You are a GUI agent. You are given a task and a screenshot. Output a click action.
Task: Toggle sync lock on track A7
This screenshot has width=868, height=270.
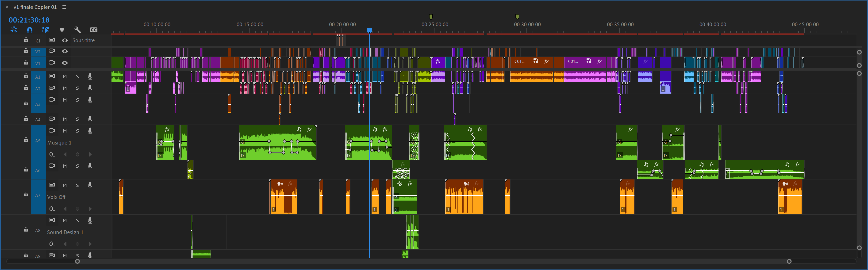(52, 185)
